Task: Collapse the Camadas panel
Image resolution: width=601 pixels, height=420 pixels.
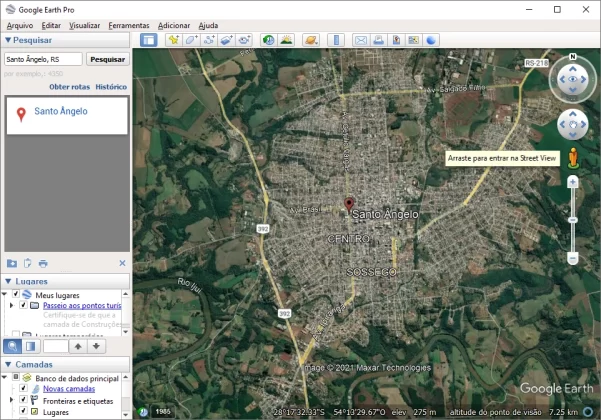Action: (x=8, y=364)
